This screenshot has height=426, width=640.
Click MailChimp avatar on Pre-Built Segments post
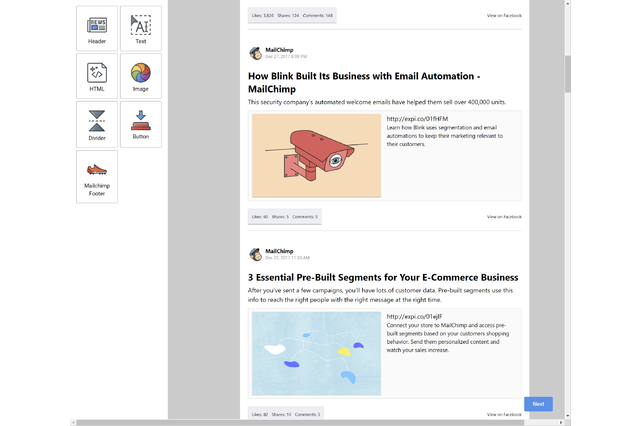[x=256, y=254]
